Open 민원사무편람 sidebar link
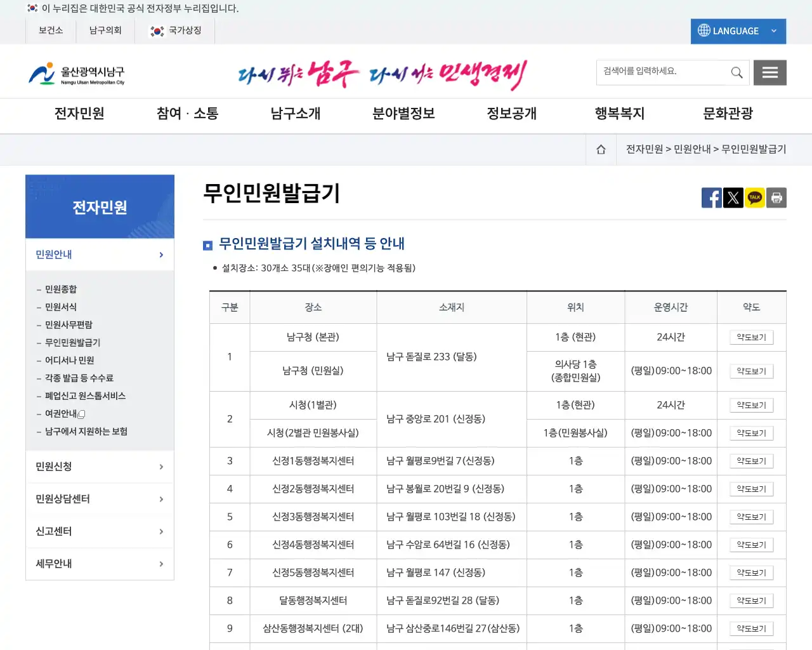The height and width of the screenshot is (650, 812). [x=69, y=325]
